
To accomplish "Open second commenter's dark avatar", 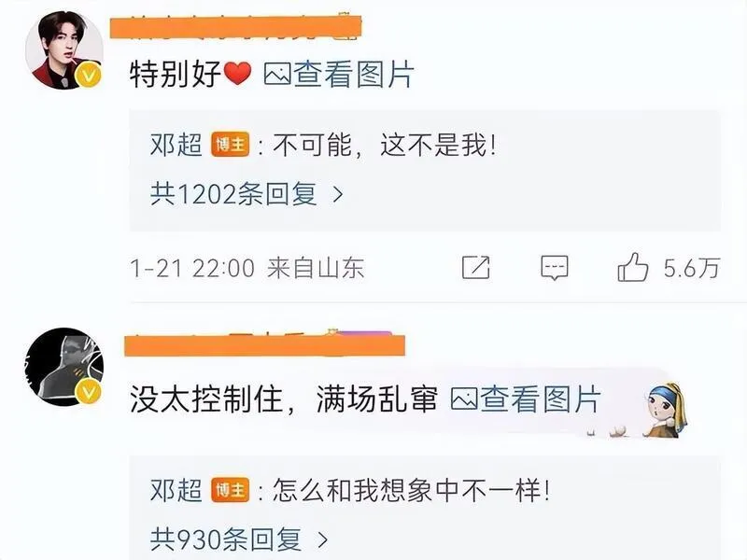I will [x=63, y=367].
